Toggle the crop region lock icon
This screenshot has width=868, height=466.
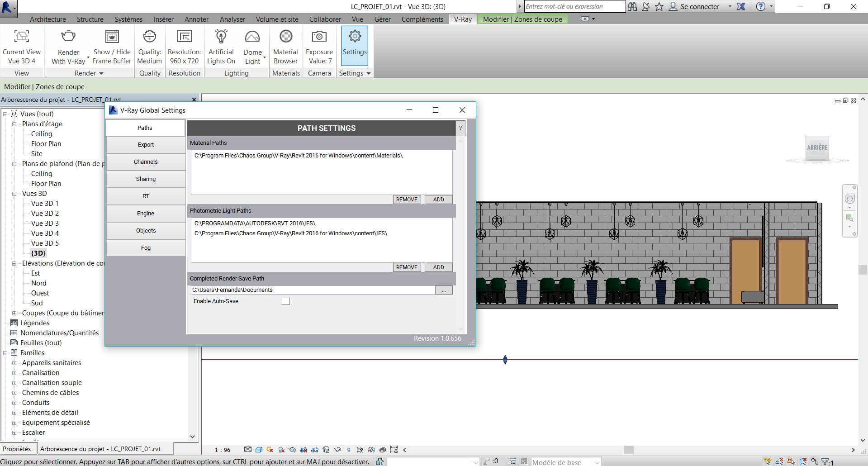click(x=394, y=450)
